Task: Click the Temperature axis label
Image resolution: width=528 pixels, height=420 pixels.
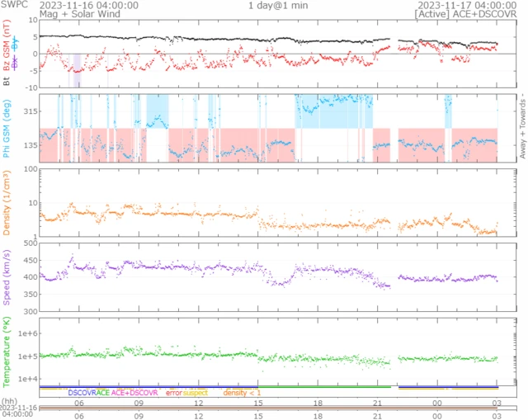Action: pos(7,351)
